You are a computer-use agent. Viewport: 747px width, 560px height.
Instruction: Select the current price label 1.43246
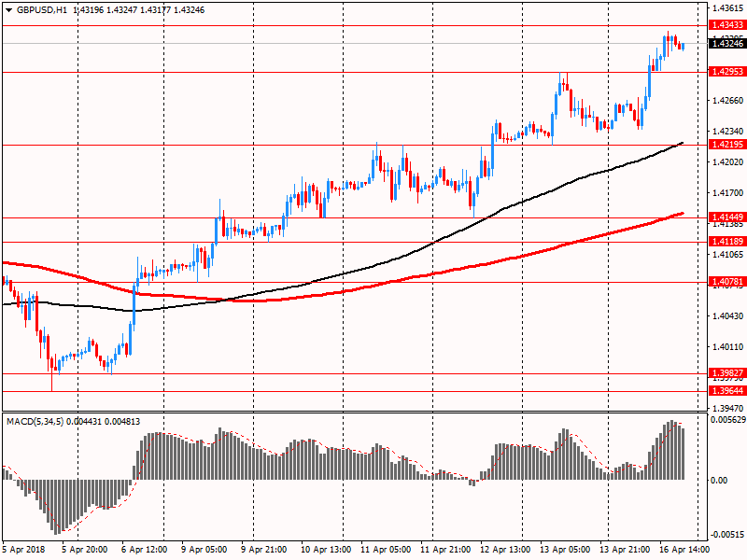pos(727,43)
